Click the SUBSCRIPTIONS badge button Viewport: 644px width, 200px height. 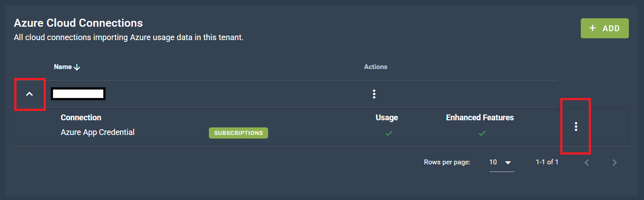pyautogui.click(x=238, y=133)
